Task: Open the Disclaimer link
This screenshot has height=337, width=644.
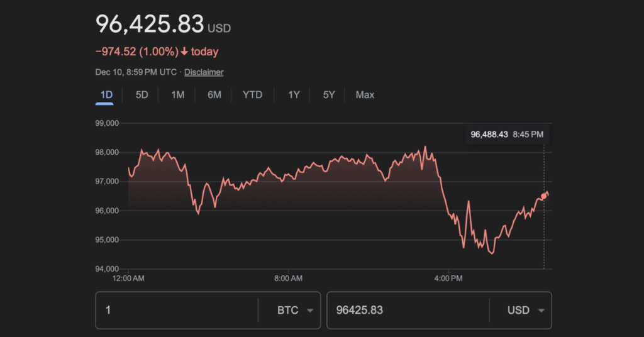Action: coord(204,72)
